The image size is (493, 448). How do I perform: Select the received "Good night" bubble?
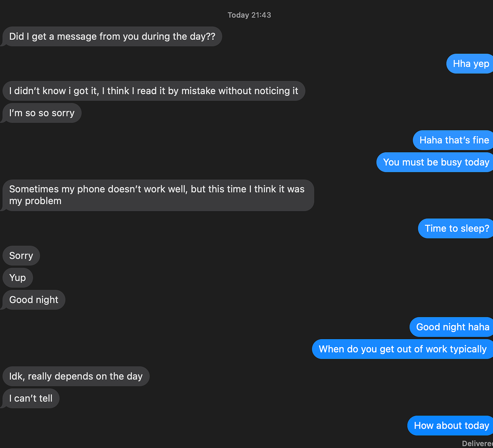[x=34, y=300]
